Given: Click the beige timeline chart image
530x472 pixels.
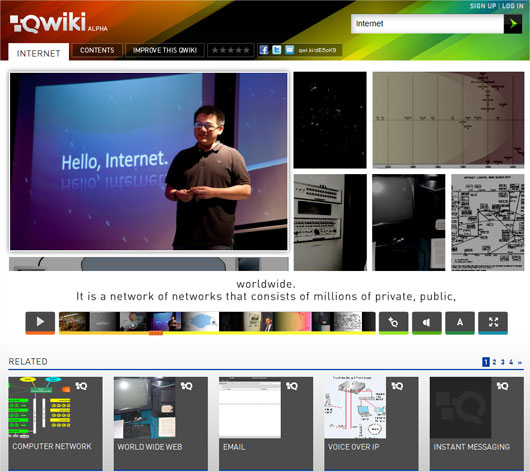Looking at the screenshot, I should click(x=449, y=120).
